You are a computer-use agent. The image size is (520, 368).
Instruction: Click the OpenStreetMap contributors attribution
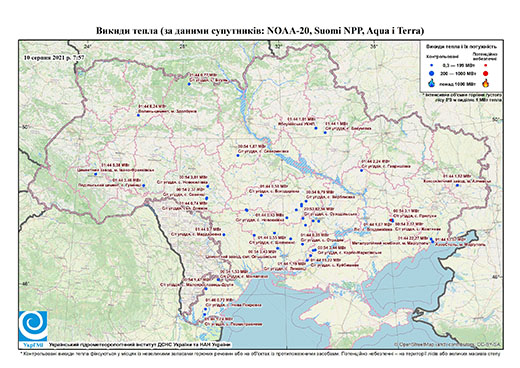click(x=448, y=345)
